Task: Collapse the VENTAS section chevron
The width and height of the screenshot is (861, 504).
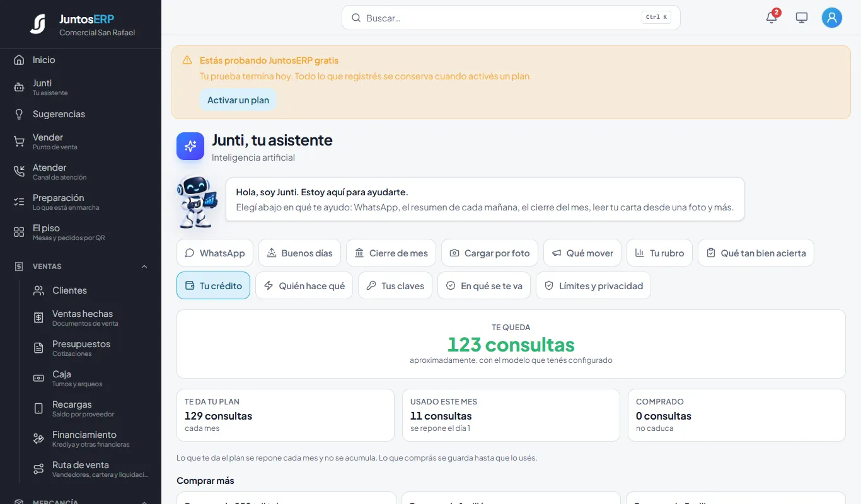Action: pyautogui.click(x=144, y=266)
